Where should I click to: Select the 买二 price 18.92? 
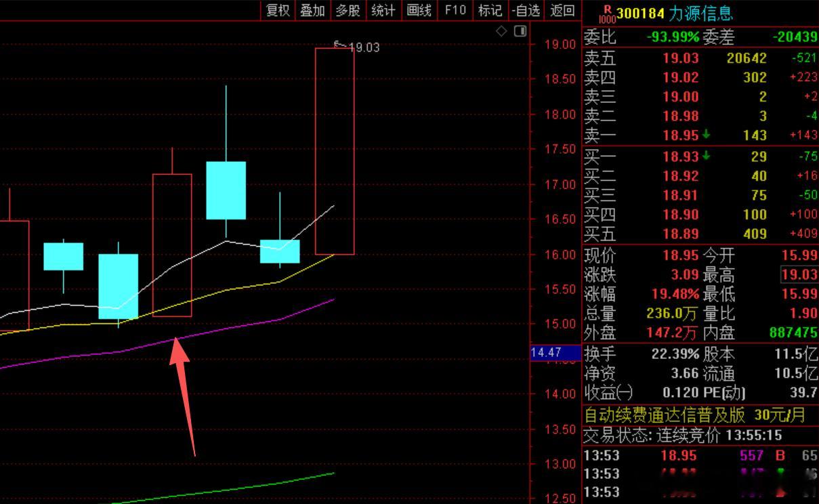coord(680,176)
